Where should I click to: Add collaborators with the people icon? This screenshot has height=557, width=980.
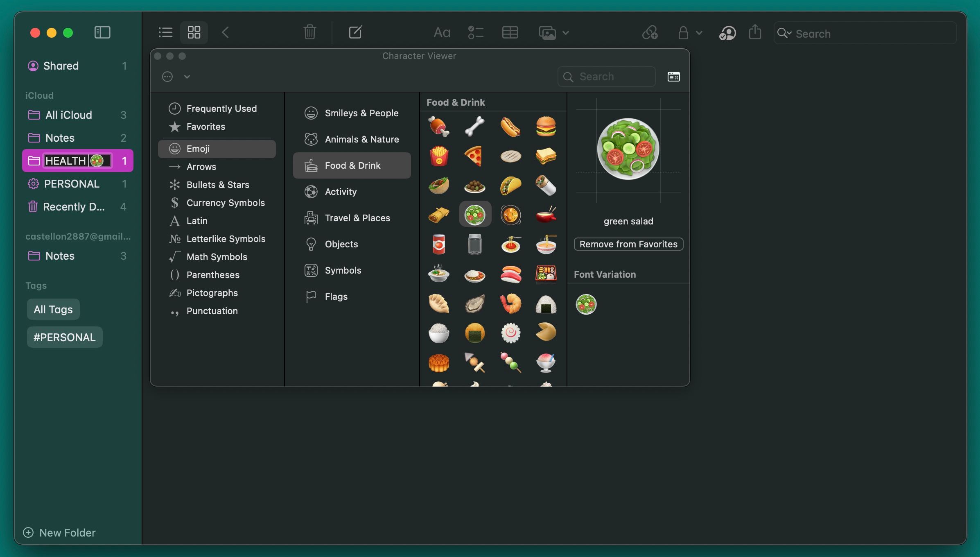727,33
